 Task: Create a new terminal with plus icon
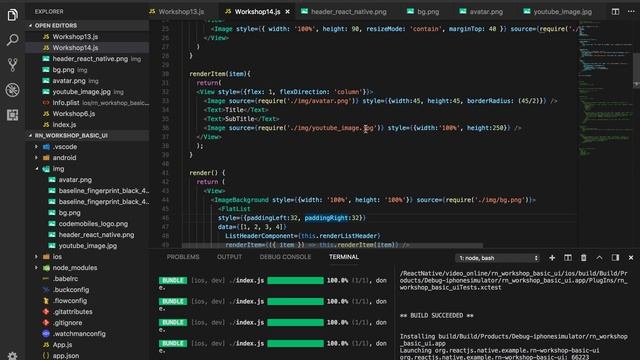[552, 258]
